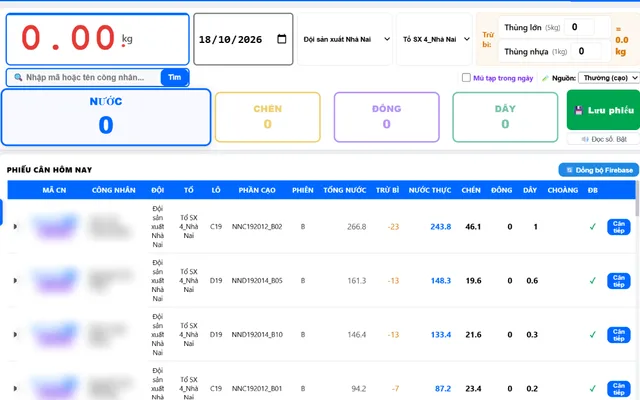640x400 pixels.
Task: Click the green check in the 133.4 row
Action: coord(593,335)
